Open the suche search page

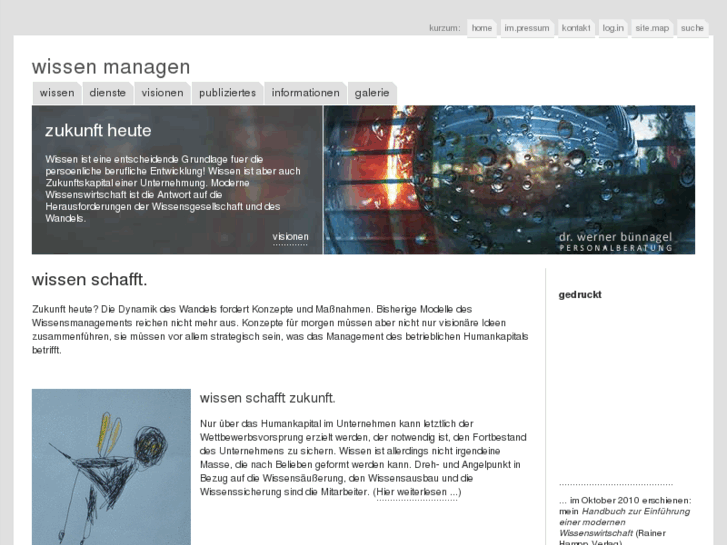(x=692, y=28)
